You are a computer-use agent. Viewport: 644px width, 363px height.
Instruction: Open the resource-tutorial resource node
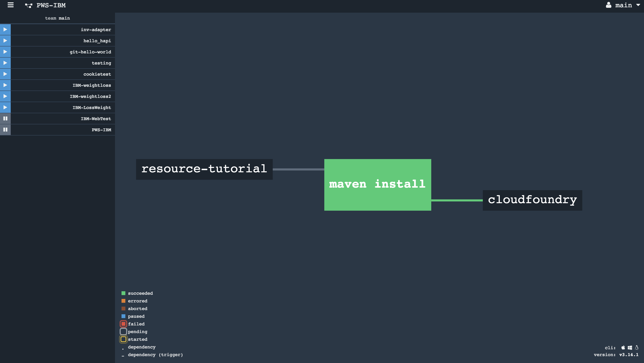click(x=204, y=169)
